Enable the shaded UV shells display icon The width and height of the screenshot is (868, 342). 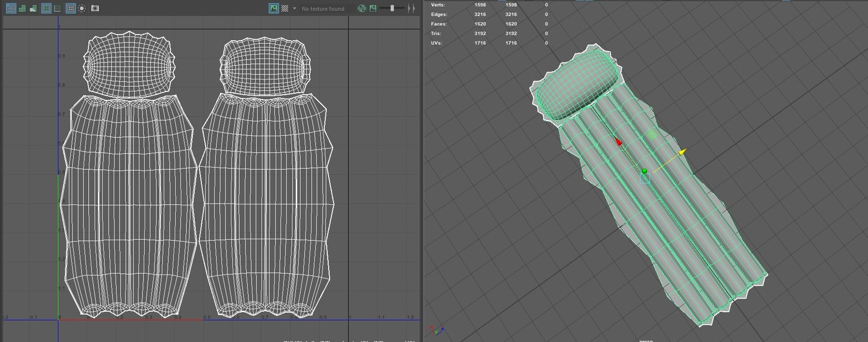pyautogui.click(x=22, y=8)
